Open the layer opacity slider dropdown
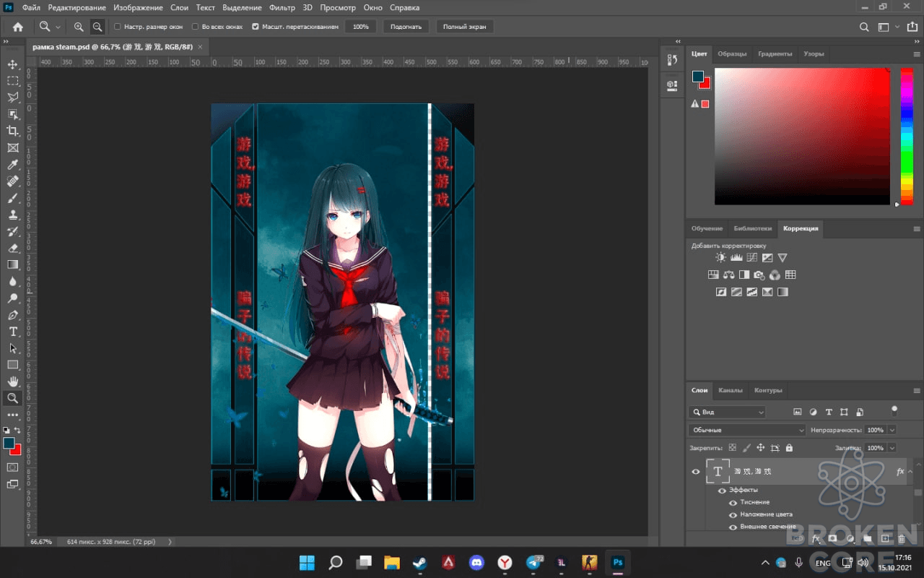The image size is (924, 578). (892, 430)
